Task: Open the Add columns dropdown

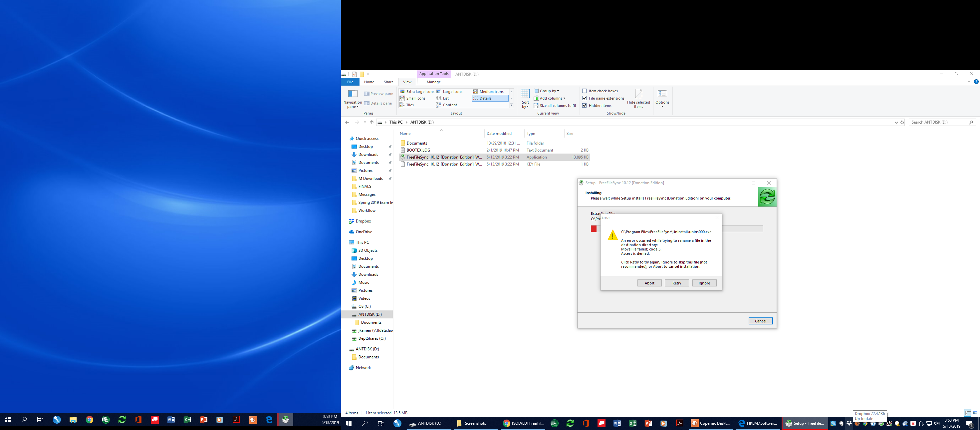Action: pos(549,98)
